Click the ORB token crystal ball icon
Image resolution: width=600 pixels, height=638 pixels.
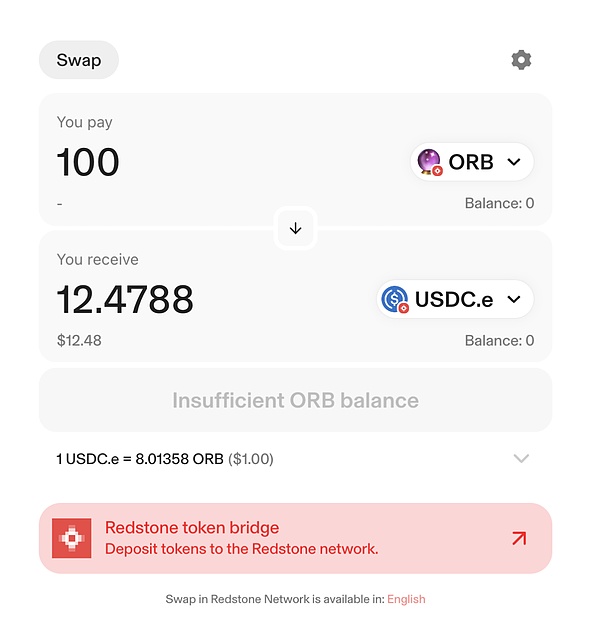pos(429,161)
